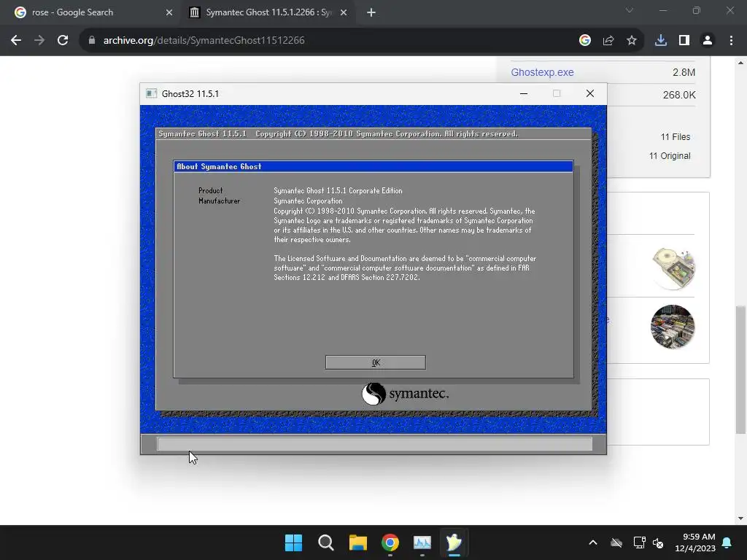Click the forward navigation arrow

coord(39,41)
